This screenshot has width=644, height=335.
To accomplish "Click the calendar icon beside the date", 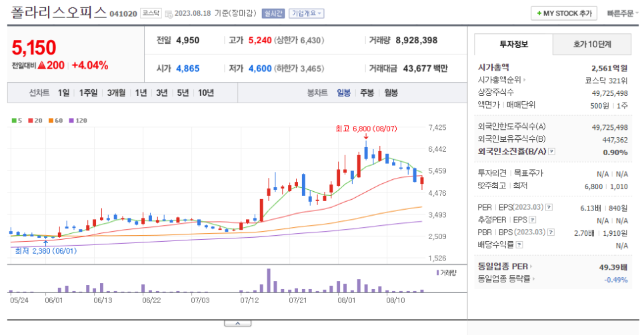I will point(169,14).
